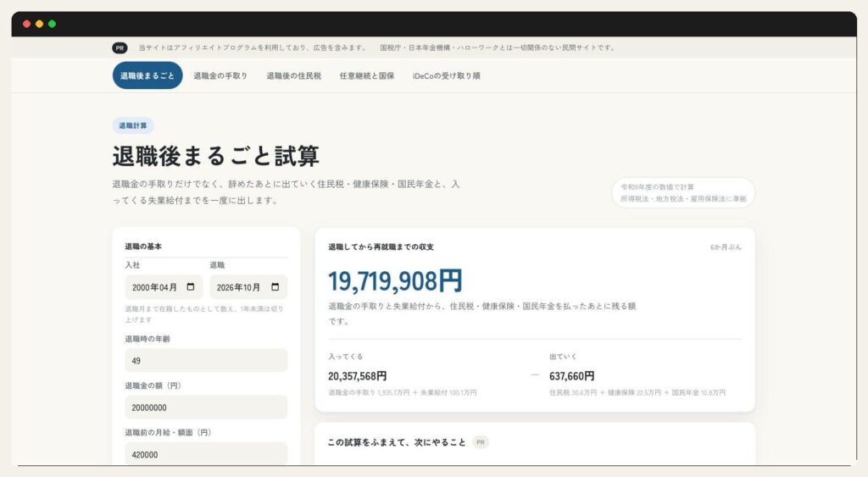Click the 住民税 30.6万円 breakdown text

coord(573,392)
